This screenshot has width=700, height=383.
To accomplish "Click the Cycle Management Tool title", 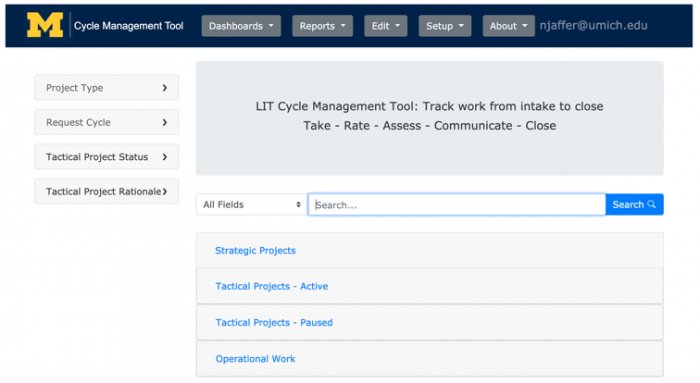I will pyautogui.click(x=129, y=26).
